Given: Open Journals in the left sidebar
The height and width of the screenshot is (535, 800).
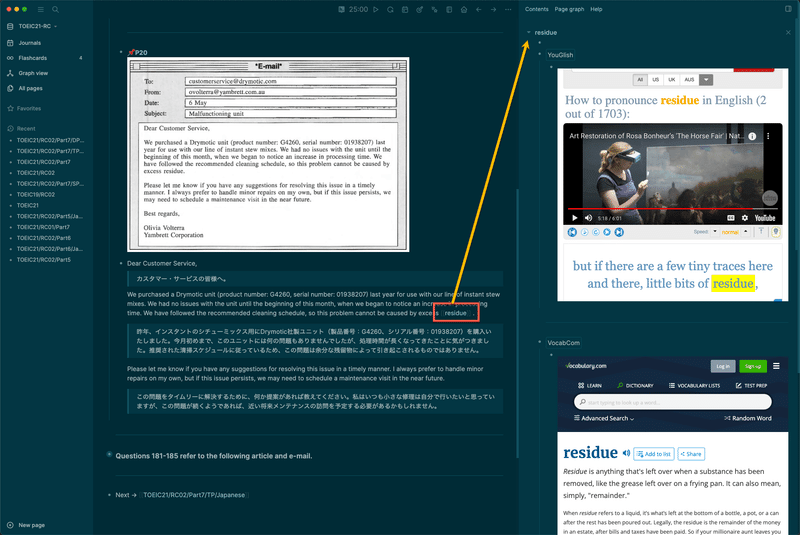Looking at the screenshot, I should pos(30,43).
